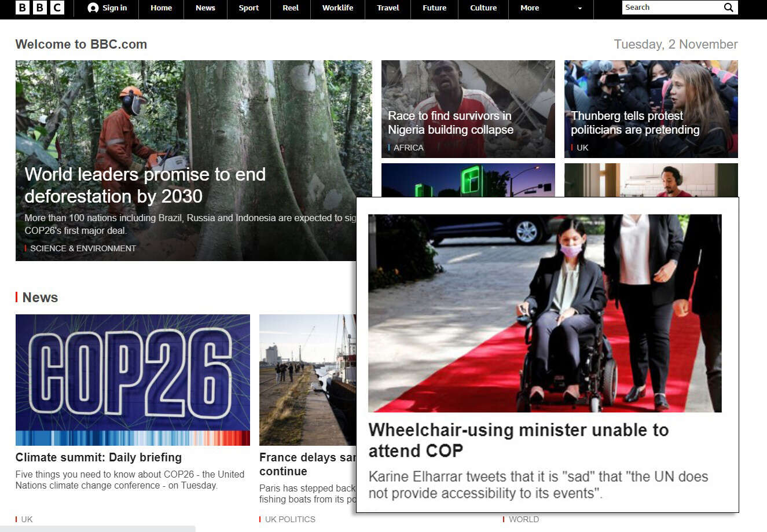Open Nigeria building collapse story
This screenshot has width=767, height=532.
click(450, 123)
